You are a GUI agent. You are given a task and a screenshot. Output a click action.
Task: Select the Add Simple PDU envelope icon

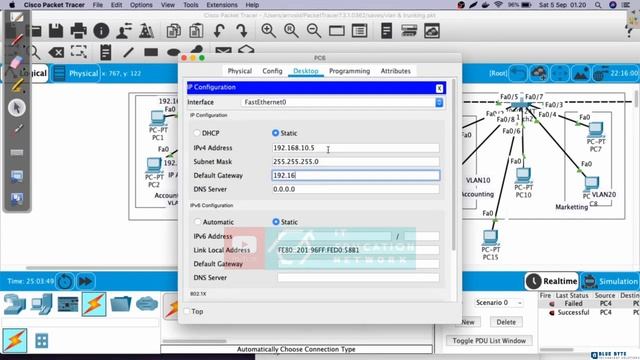[223, 51]
